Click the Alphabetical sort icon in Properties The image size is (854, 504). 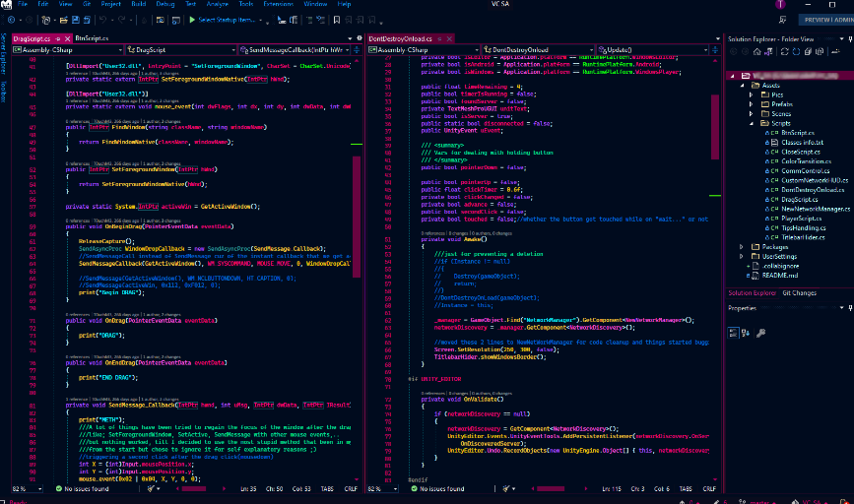746,333
